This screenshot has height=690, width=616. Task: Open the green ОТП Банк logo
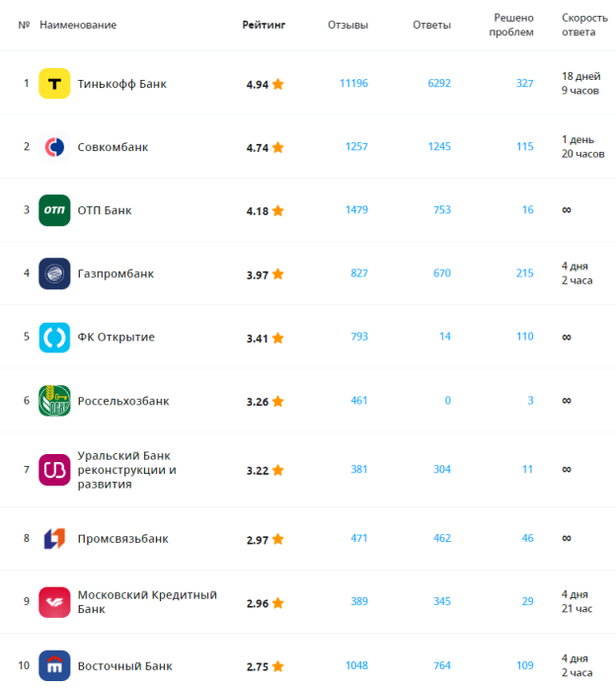point(54,210)
